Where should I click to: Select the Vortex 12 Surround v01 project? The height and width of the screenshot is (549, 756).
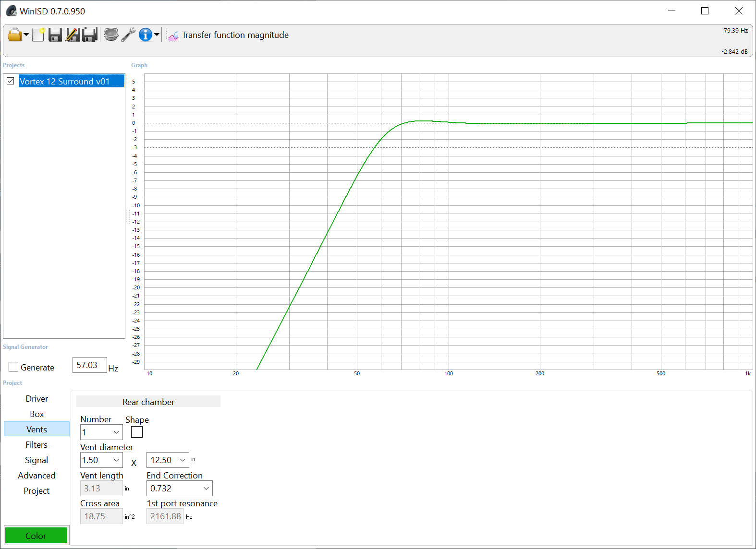(65, 82)
